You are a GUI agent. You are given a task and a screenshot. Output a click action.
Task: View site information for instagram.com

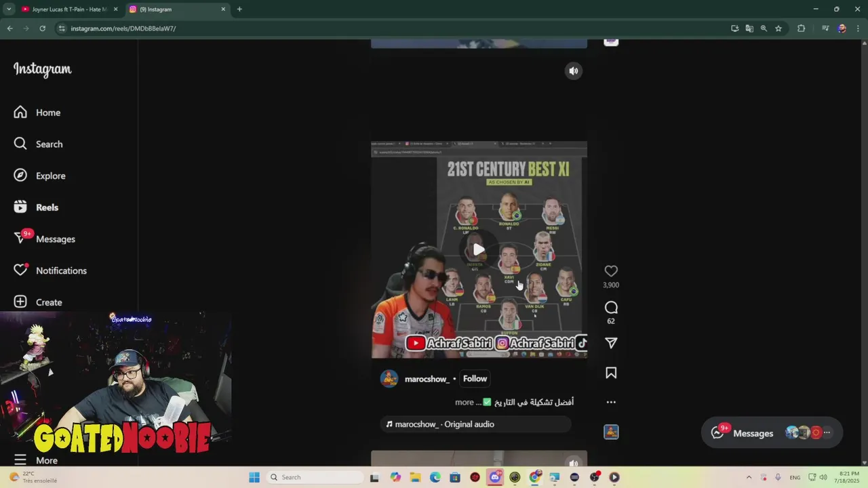click(62, 28)
